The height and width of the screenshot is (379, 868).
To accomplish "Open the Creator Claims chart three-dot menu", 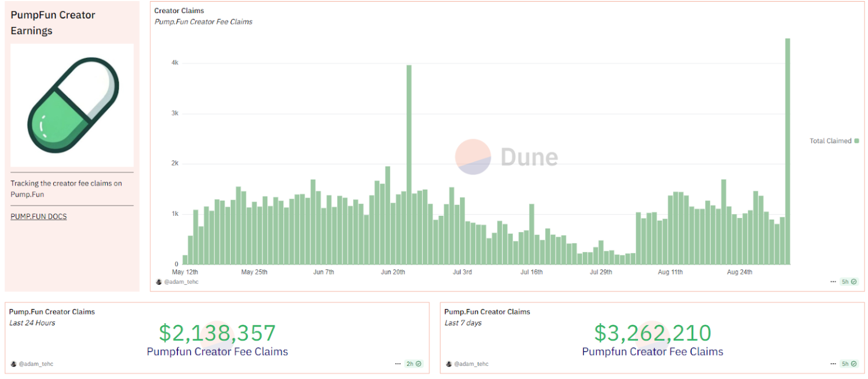I will point(833,281).
